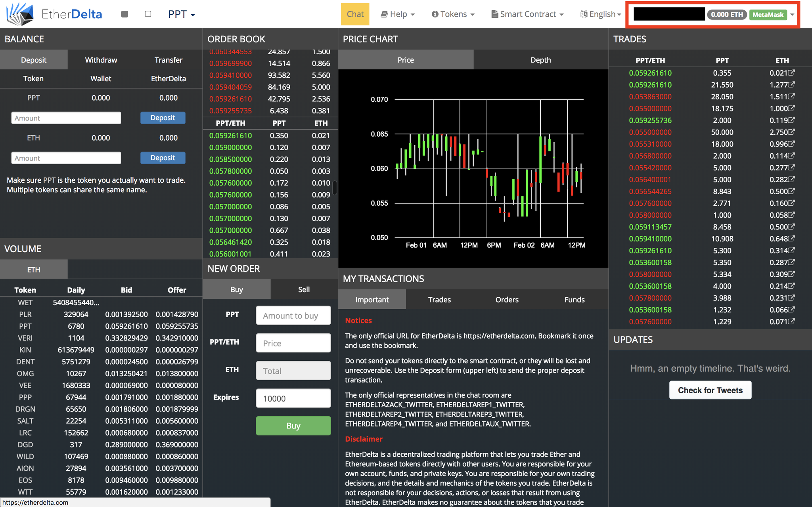The image size is (812, 507).
Task: Click the OMG token in volume table
Action: coord(25,373)
